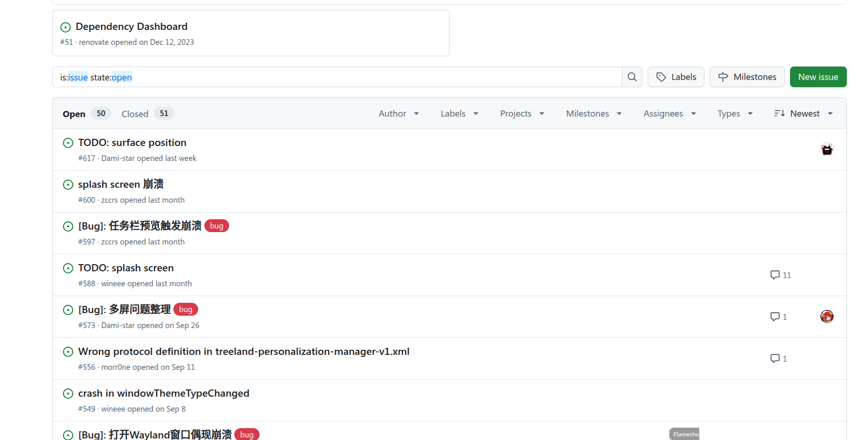Open bug issue 打开Wayland窗口偶现崩溃
Viewport: 868px width, 440px height.
pyautogui.click(x=155, y=434)
